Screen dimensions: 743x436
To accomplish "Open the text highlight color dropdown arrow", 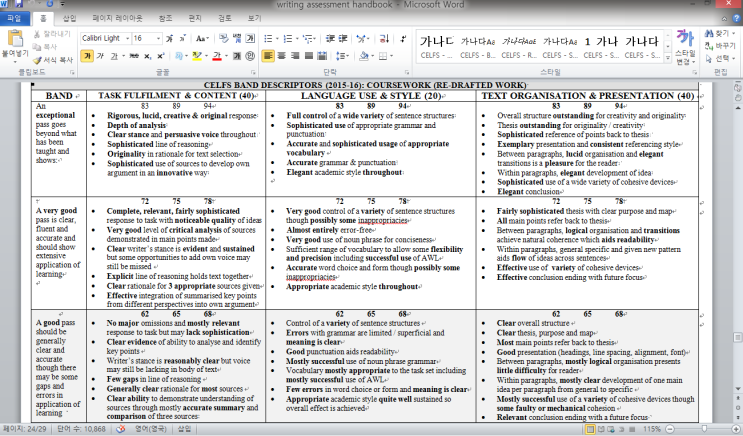I will tap(206, 56).
